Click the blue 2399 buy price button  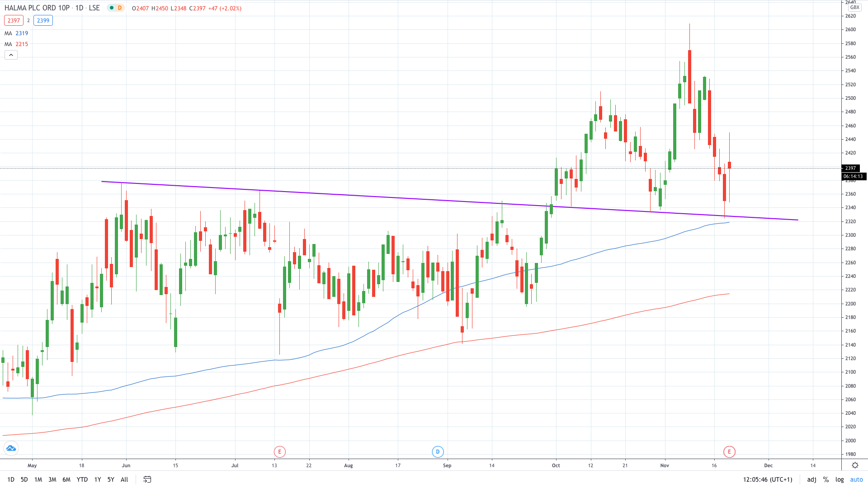pyautogui.click(x=43, y=20)
